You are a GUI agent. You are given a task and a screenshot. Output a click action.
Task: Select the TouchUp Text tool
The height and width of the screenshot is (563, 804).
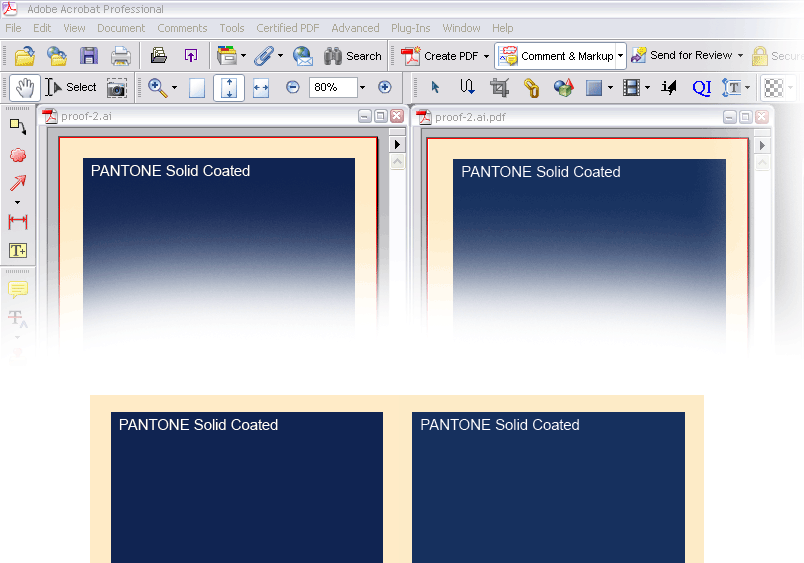(731, 88)
